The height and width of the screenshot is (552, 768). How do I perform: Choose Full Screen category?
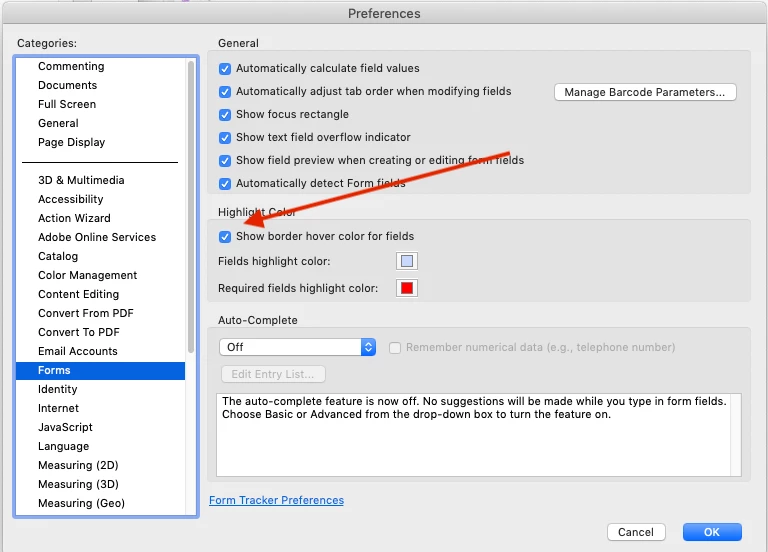pos(100,104)
